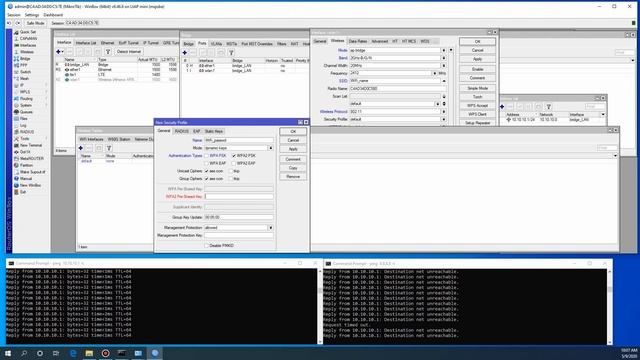This screenshot has width=640, height=360.
Task: Click add plus in Wireless Security Profiles list
Action: point(81,148)
